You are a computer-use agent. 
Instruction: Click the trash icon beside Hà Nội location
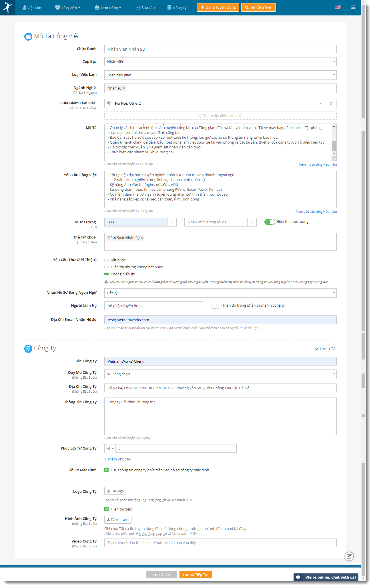pos(331,104)
